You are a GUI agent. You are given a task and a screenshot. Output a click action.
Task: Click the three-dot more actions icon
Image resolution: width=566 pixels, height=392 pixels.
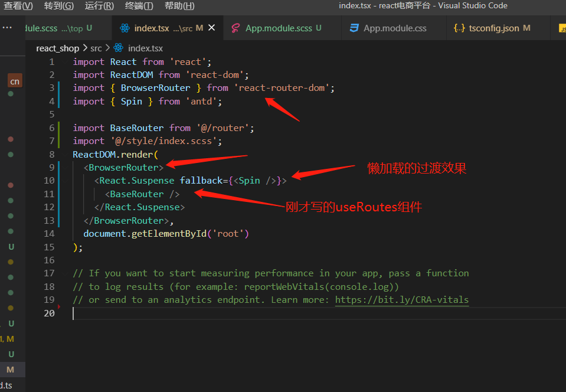tap(7, 28)
